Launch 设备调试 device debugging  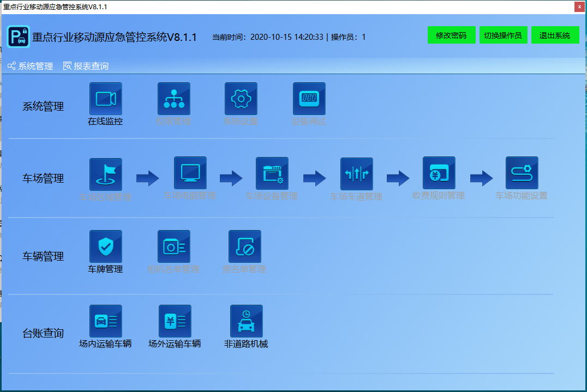(309, 98)
